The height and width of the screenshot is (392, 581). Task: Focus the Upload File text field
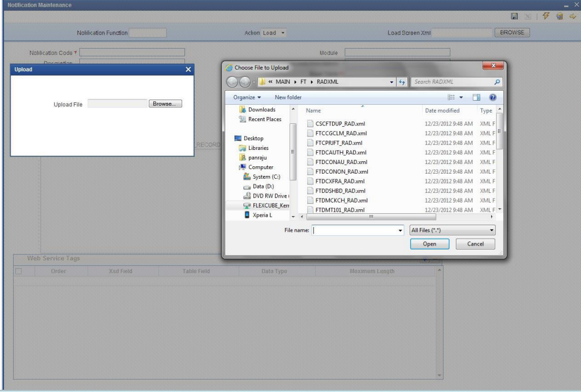point(118,104)
